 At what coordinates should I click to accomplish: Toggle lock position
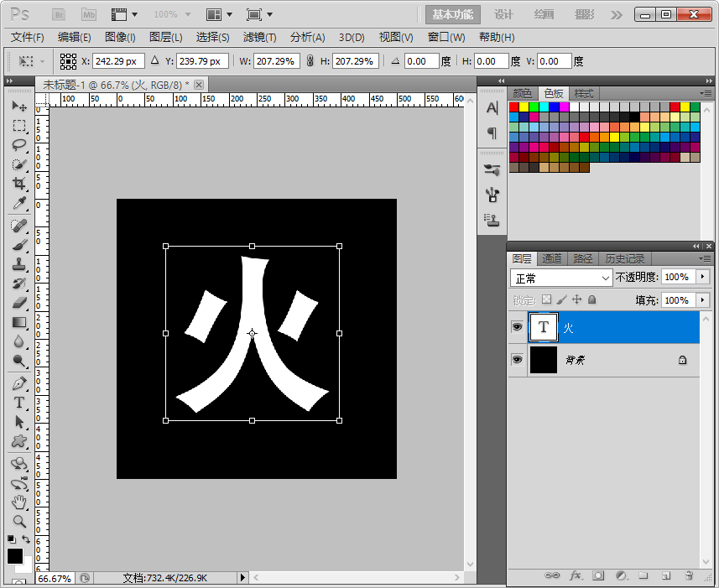click(x=577, y=299)
